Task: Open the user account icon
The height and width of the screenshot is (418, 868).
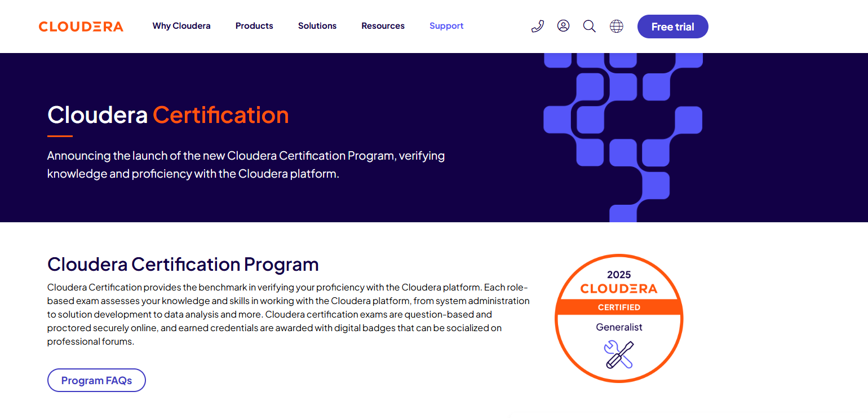Action: pos(563,26)
